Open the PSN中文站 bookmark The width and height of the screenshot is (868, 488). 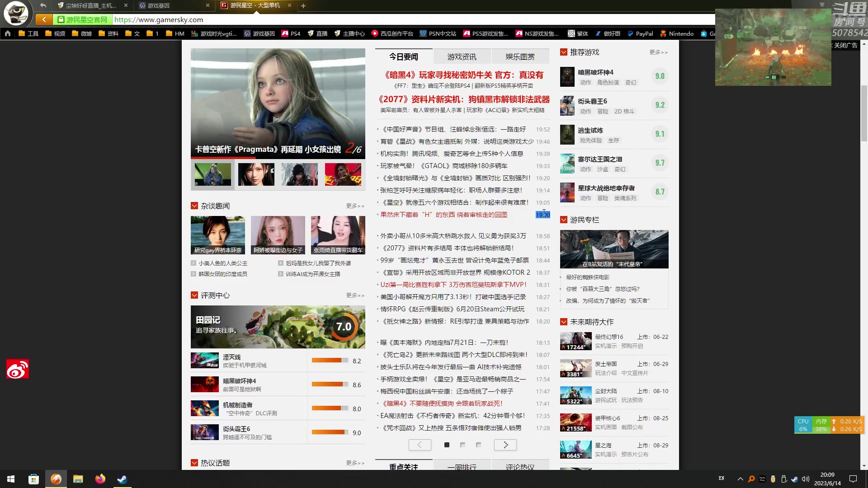pos(438,33)
